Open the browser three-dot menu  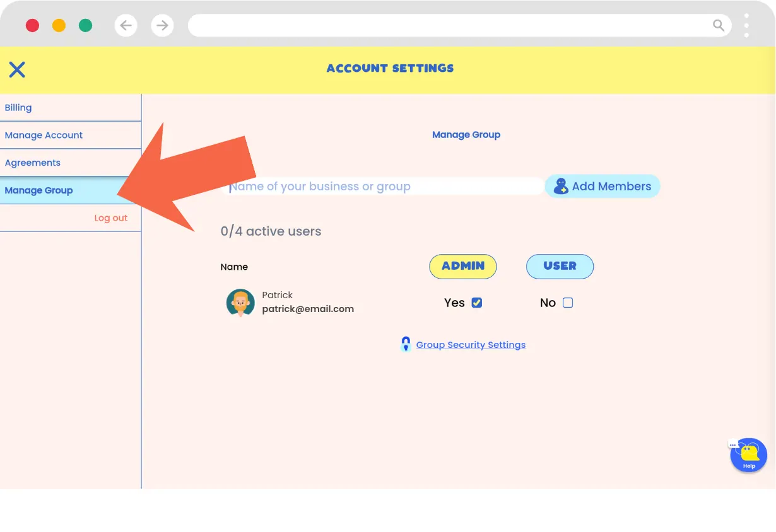click(746, 25)
